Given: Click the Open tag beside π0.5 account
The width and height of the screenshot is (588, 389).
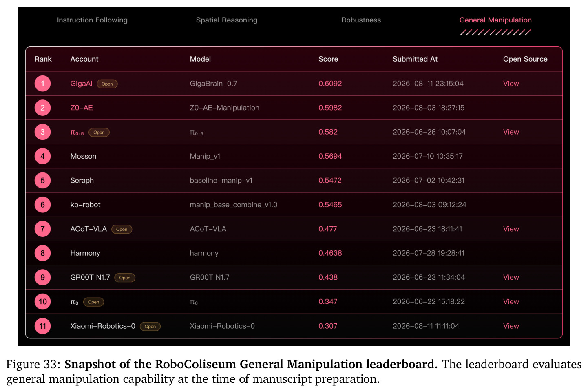Looking at the screenshot, I should (x=99, y=133).
